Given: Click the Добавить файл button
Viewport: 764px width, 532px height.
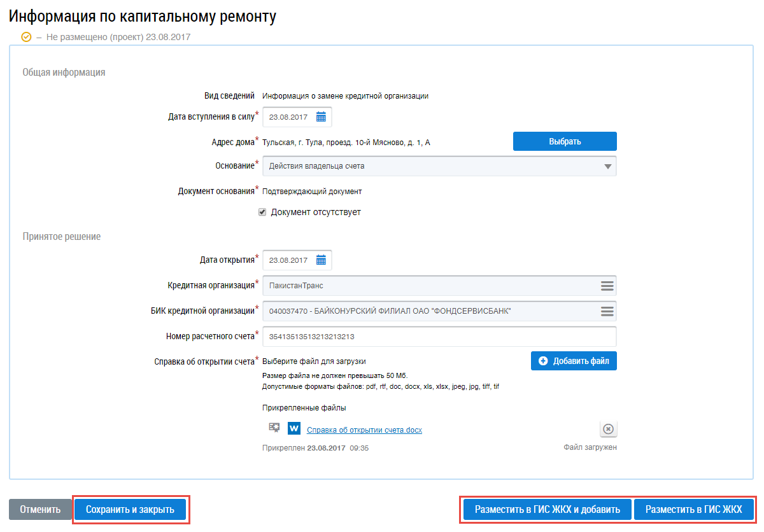Looking at the screenshot, I should 574,361.
